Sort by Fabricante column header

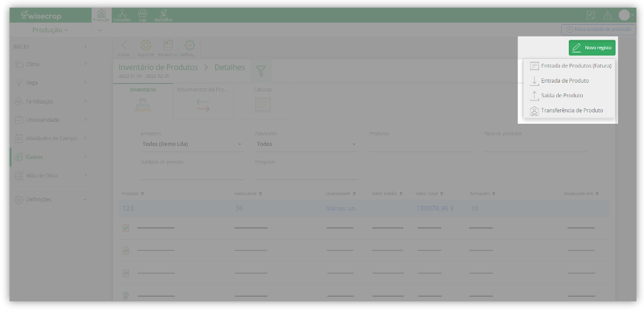[248, 193]
